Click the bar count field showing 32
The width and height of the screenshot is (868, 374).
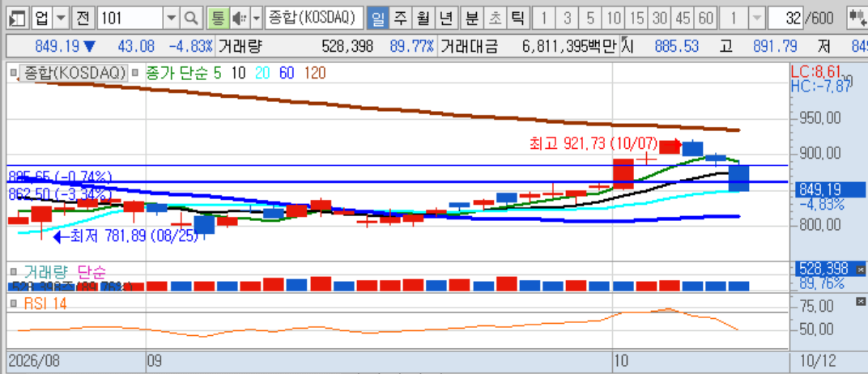point(786,19)
